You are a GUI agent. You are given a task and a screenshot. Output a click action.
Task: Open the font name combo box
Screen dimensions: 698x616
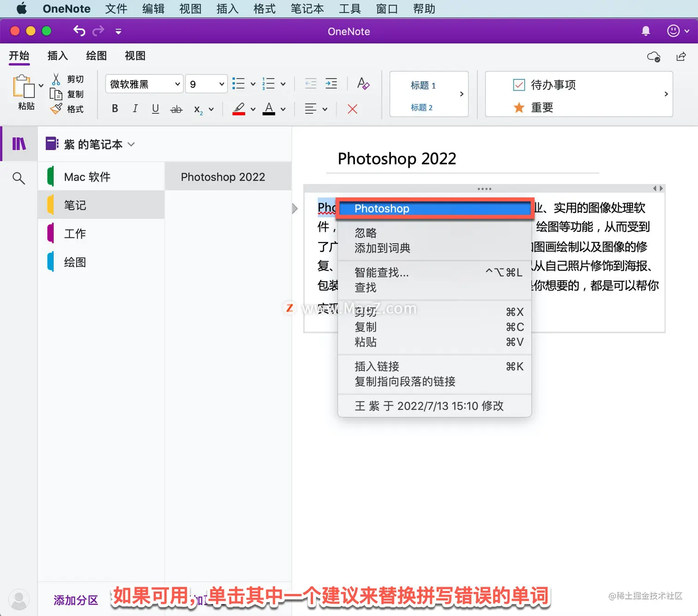coord(144,84)
